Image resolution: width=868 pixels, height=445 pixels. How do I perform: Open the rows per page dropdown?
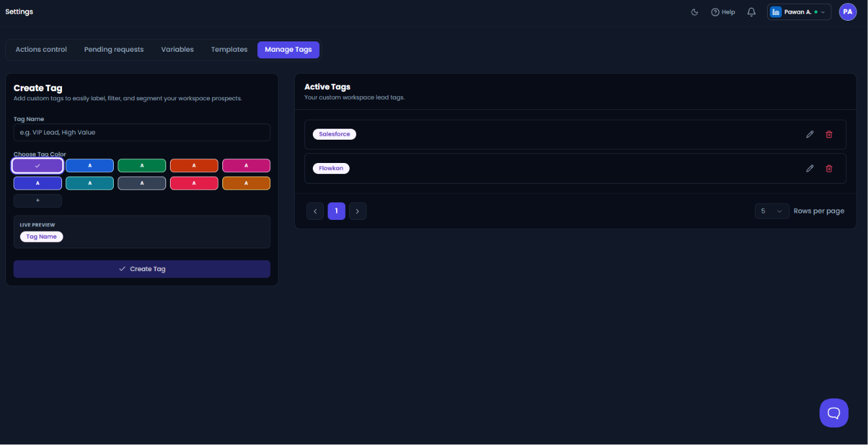772,211
